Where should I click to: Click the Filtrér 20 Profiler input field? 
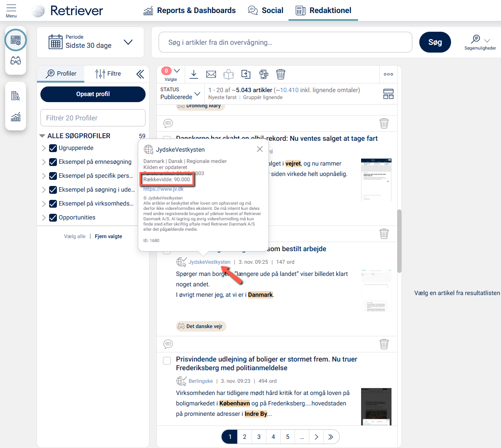coord(93,118)
